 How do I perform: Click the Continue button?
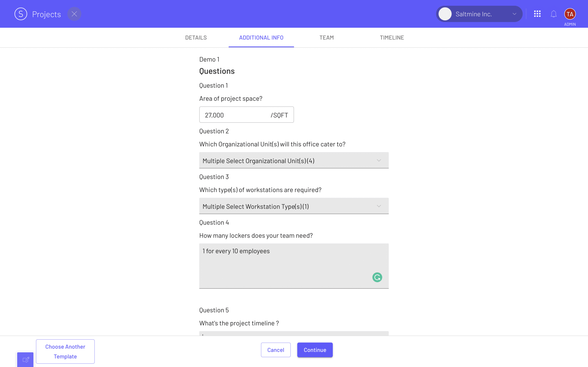pyautogui.click(x=315, y=350)
